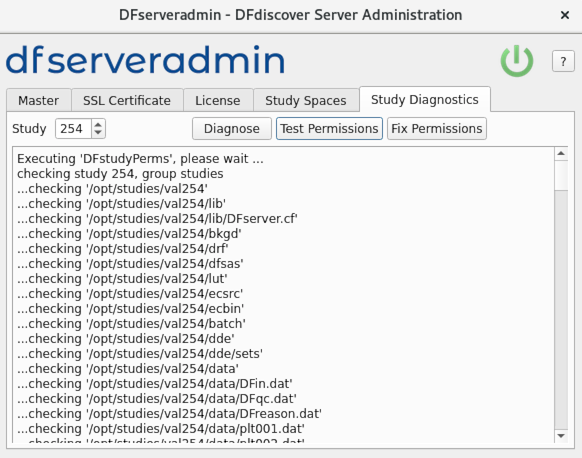Go to the License tab
The width and height of the screenshot is (582, 458).
tap(218, 100)
